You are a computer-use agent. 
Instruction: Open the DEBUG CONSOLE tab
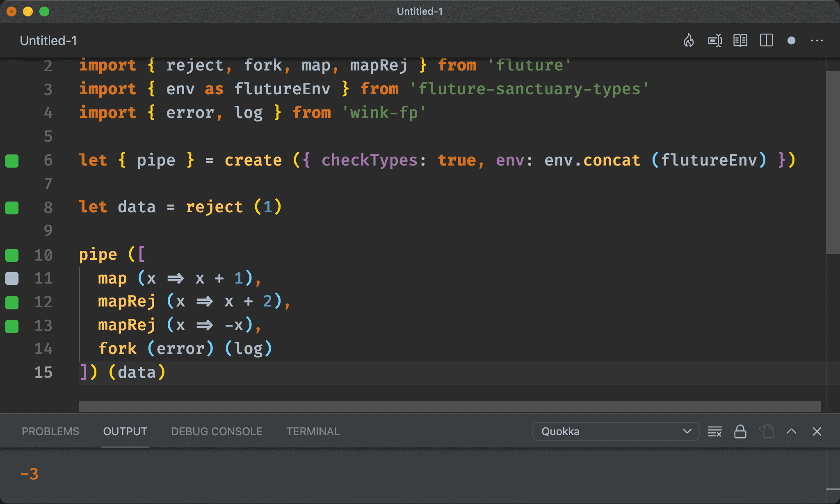tap(217, 431)
